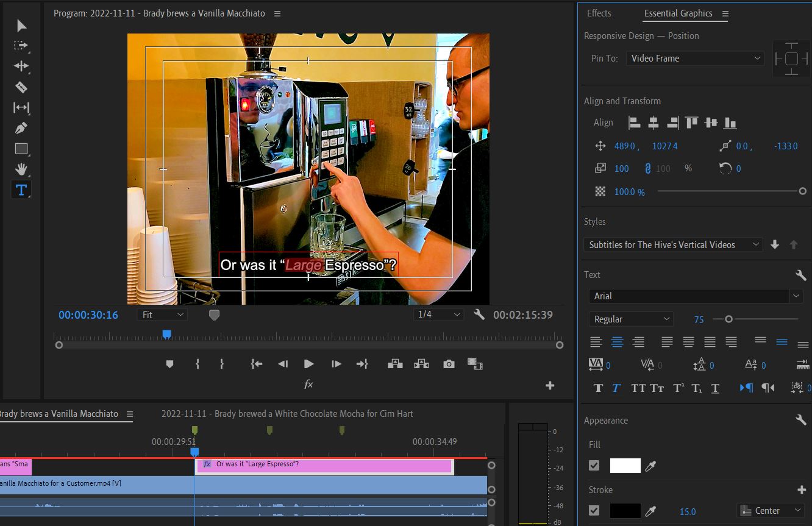Toggle the scale lock link icon
812x526 pixels.
647,168
